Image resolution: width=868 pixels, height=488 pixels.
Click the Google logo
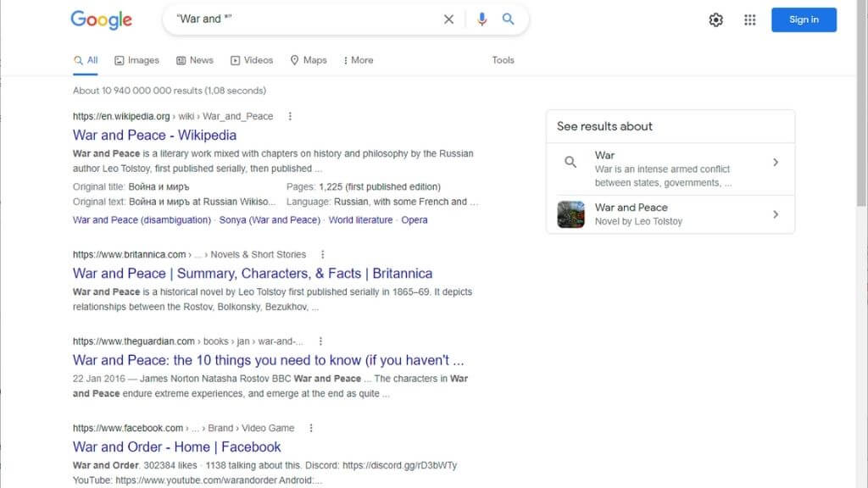pos(102,20)
